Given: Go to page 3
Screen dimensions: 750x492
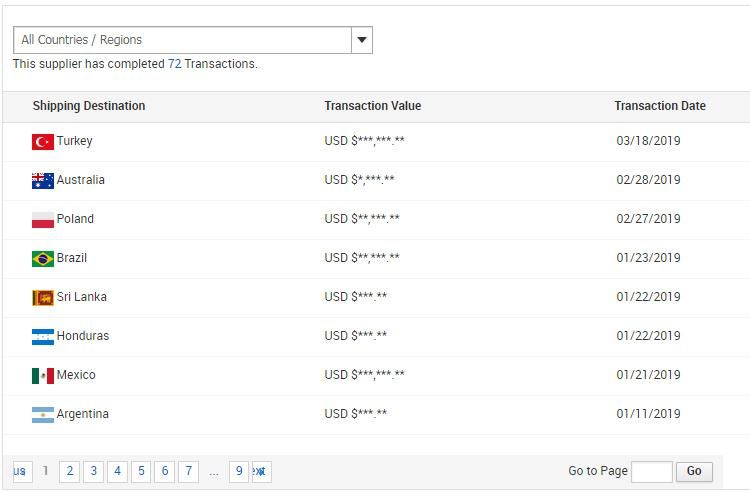Looking at the screenshot, I should click(x=94, y=471).
